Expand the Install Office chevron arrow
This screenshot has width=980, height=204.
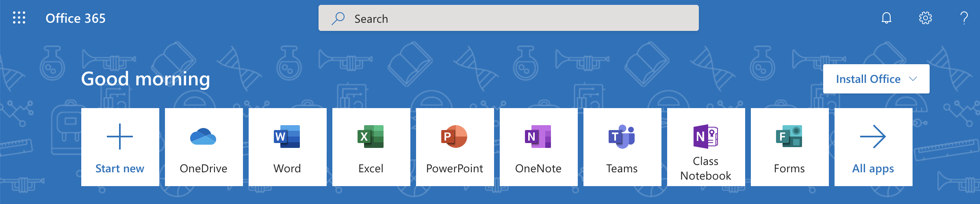click(913, 79)
